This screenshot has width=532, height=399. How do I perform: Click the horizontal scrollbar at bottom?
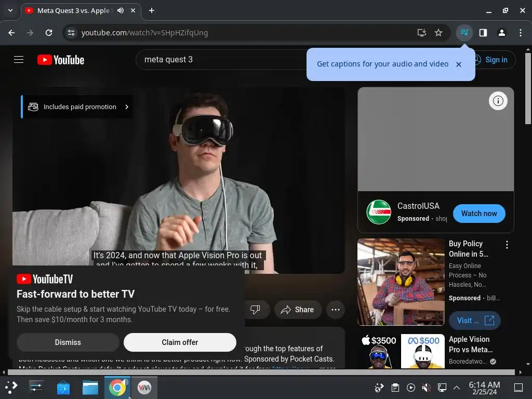pos(261,372)
